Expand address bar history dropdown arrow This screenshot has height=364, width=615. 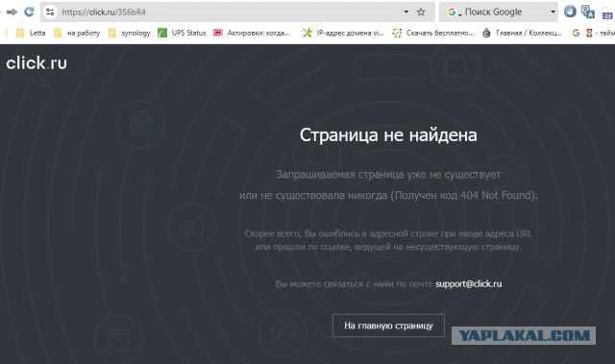coord(406,12)
